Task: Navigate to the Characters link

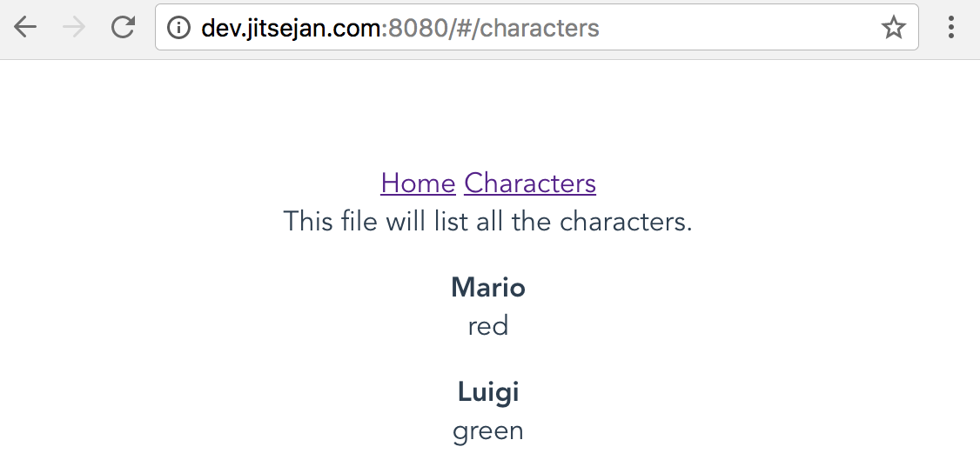Action: 530,183
